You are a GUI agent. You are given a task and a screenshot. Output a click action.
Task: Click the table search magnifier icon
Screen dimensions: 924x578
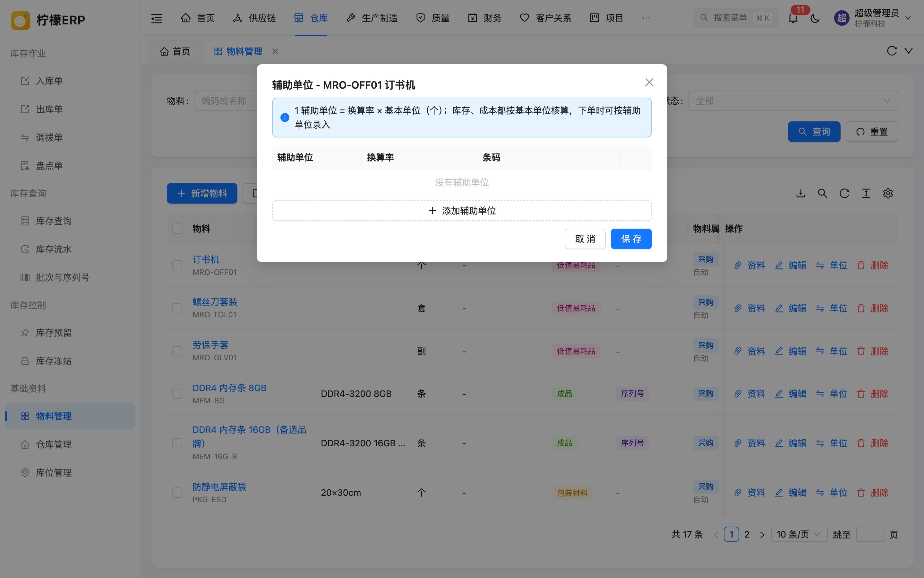(822, 193)
